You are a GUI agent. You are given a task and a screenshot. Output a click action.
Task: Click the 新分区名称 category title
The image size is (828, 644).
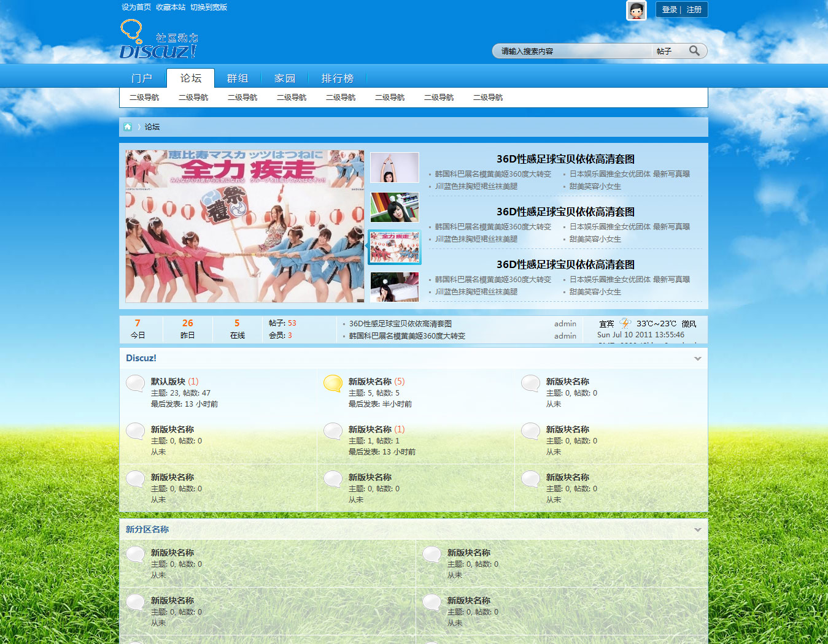click(147, 529)
